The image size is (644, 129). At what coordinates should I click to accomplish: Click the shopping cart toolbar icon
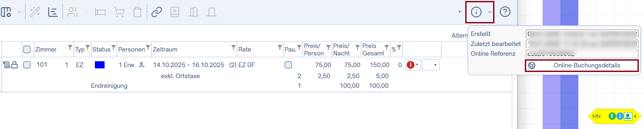click(119, 12)
